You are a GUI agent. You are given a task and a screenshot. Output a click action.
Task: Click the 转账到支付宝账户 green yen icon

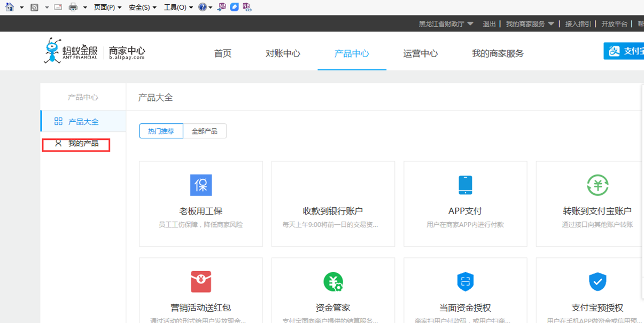click(598, 185)
